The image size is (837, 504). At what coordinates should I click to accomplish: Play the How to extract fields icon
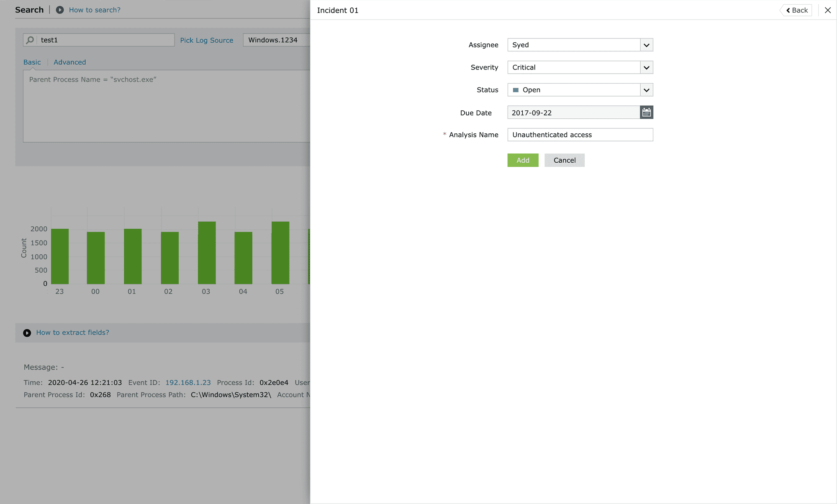tap(27, 333)
